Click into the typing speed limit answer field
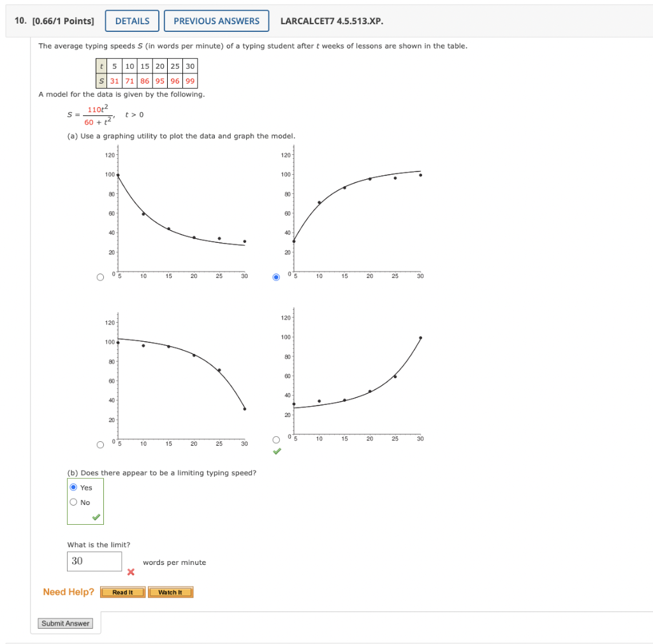 click(94, 561)
